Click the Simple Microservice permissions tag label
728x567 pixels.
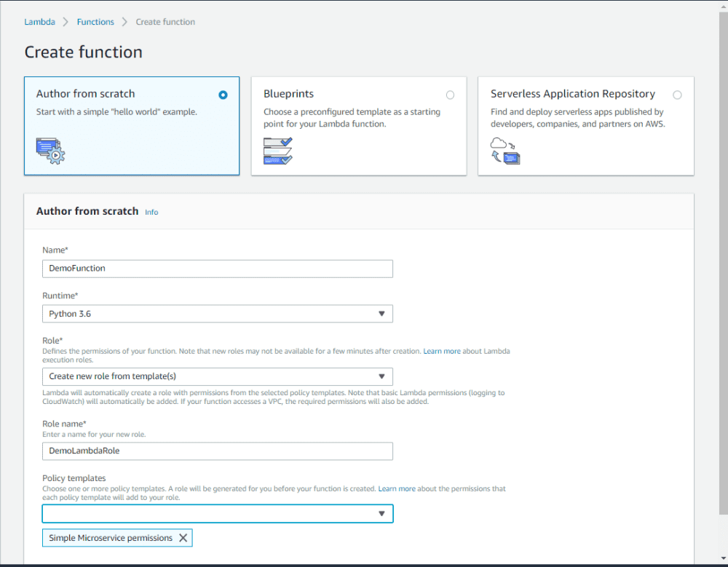(x=111, y=538)
